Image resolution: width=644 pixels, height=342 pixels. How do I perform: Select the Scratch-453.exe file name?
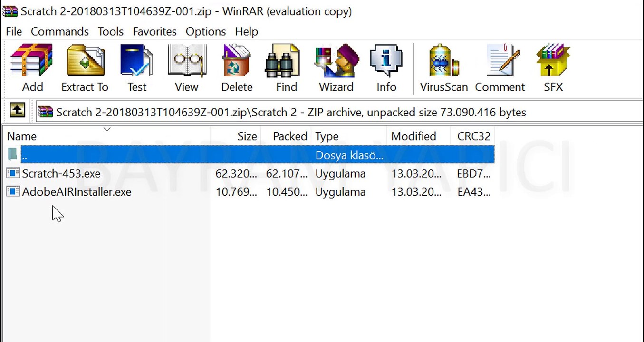point(61,173)
